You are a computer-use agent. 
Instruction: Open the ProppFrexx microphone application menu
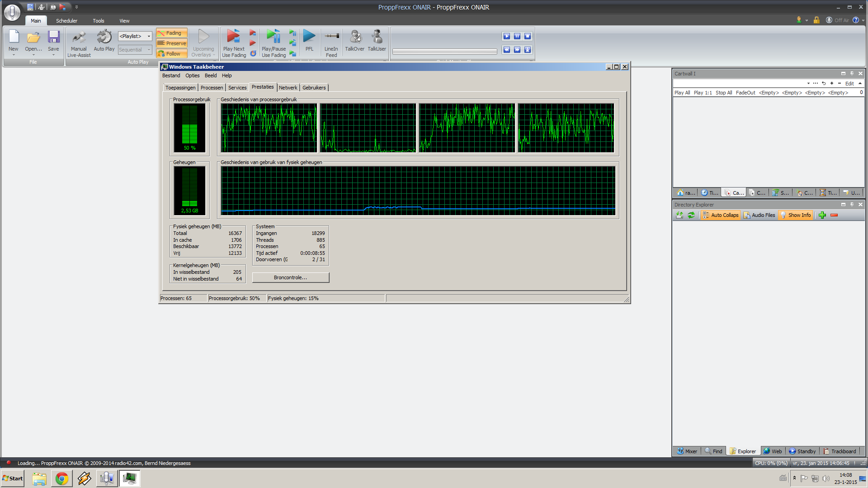coord(12,12)
